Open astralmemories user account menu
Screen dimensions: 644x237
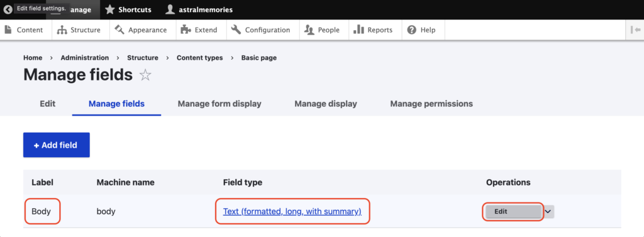[198, 9]
